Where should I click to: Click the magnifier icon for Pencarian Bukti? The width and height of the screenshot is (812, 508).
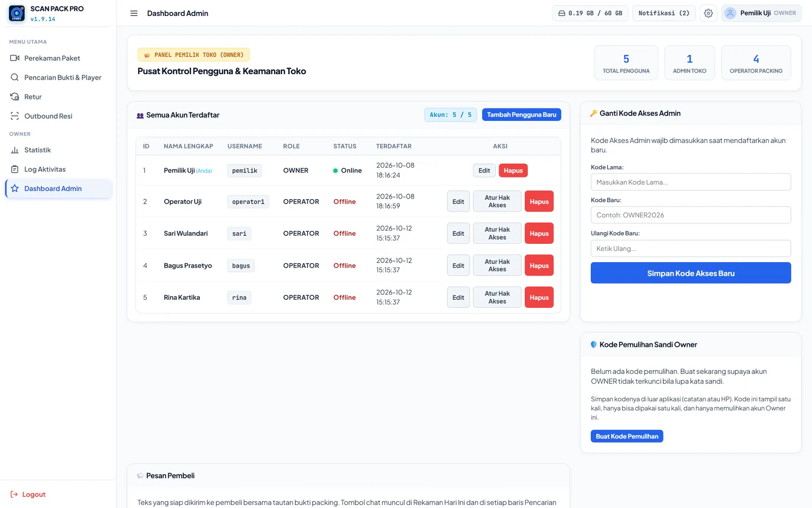tap(15, 77)
